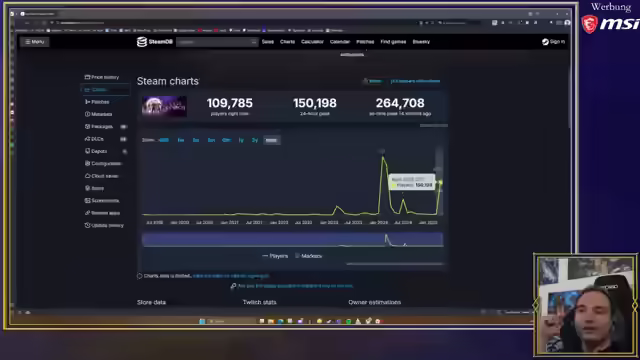Select the Charts sidebar tab
The width and height of the screenshot is (640, 360).
pos(105,89)
